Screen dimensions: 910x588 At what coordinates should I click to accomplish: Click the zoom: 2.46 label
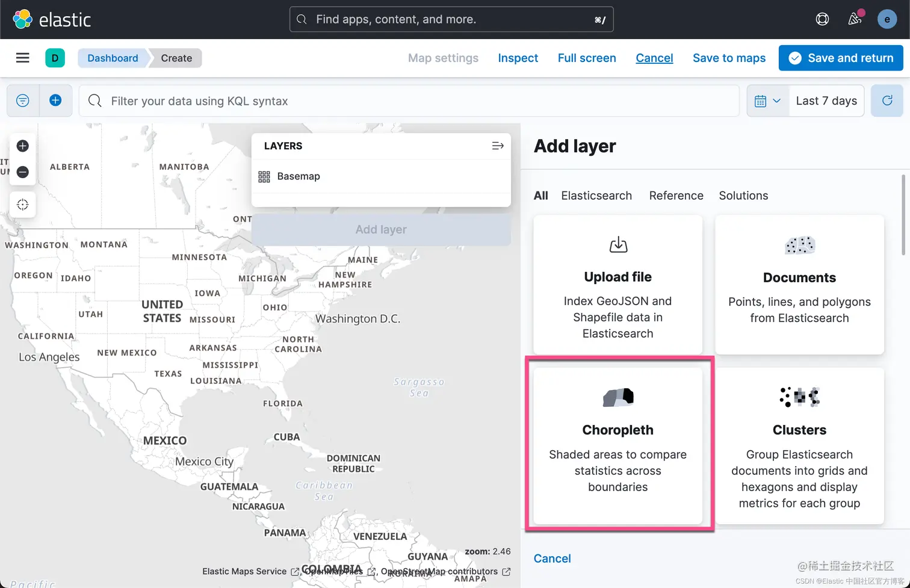[x=487, y=551]
